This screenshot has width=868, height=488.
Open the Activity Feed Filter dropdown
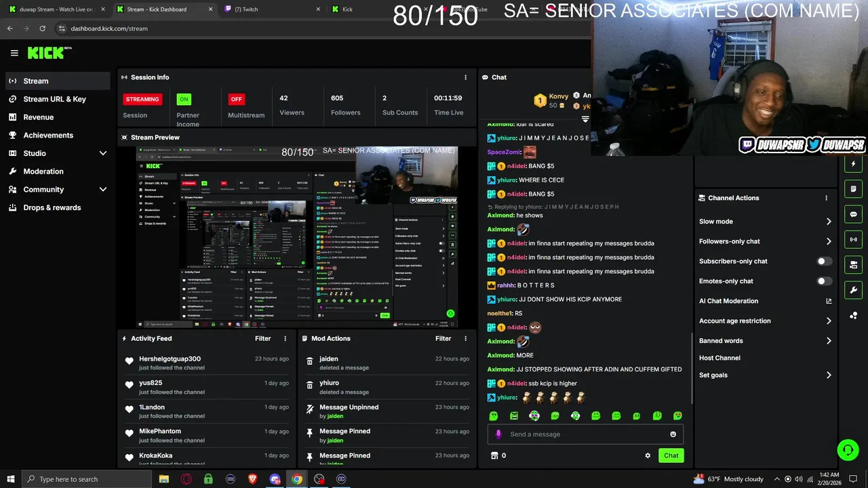262,338
